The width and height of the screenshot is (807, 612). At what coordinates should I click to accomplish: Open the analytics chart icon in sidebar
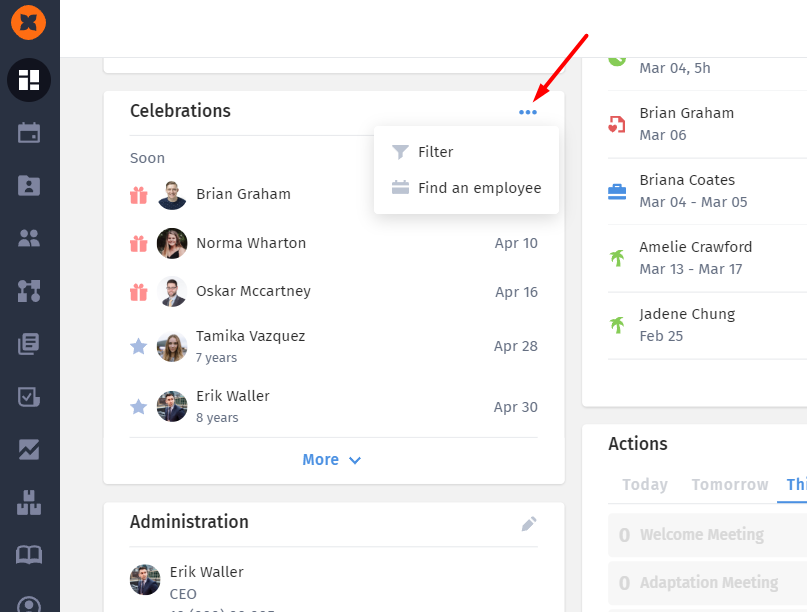[x=29, y=449]
